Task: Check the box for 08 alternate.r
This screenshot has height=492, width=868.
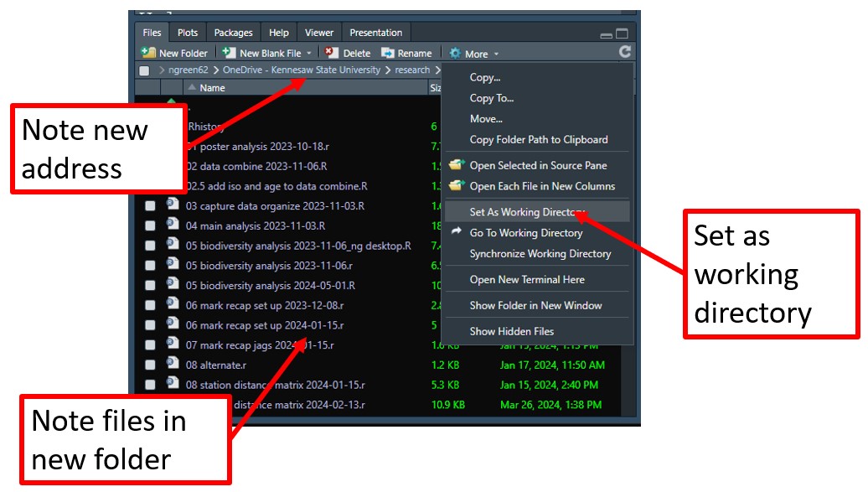Action: 150,365
